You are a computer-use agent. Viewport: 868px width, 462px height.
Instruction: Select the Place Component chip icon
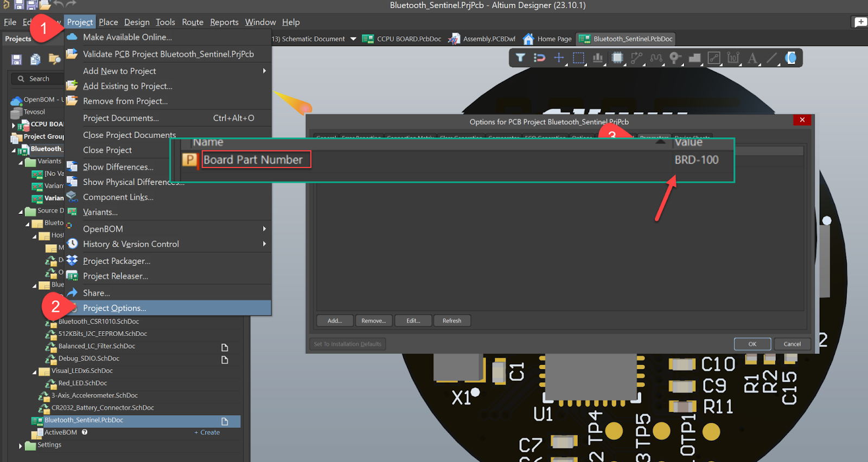coord(617,58)
